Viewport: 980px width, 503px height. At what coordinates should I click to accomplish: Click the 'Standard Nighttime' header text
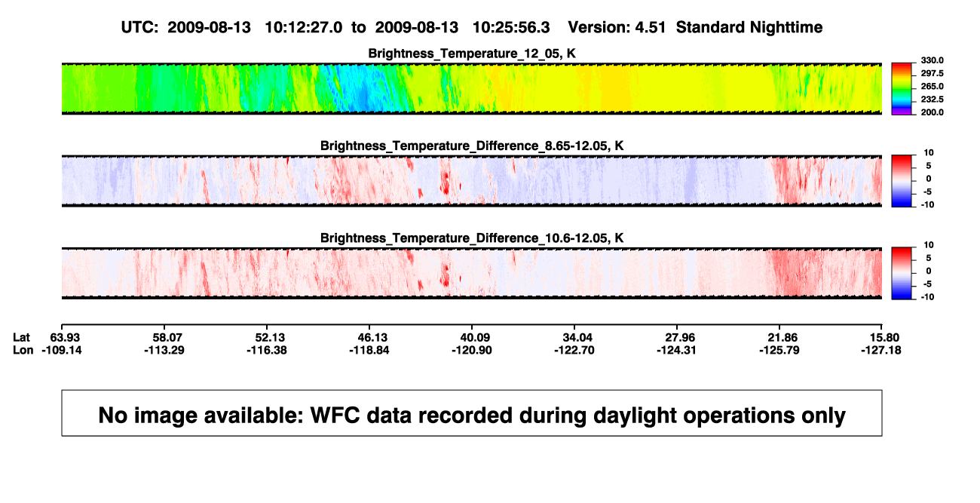coord(749,27)
